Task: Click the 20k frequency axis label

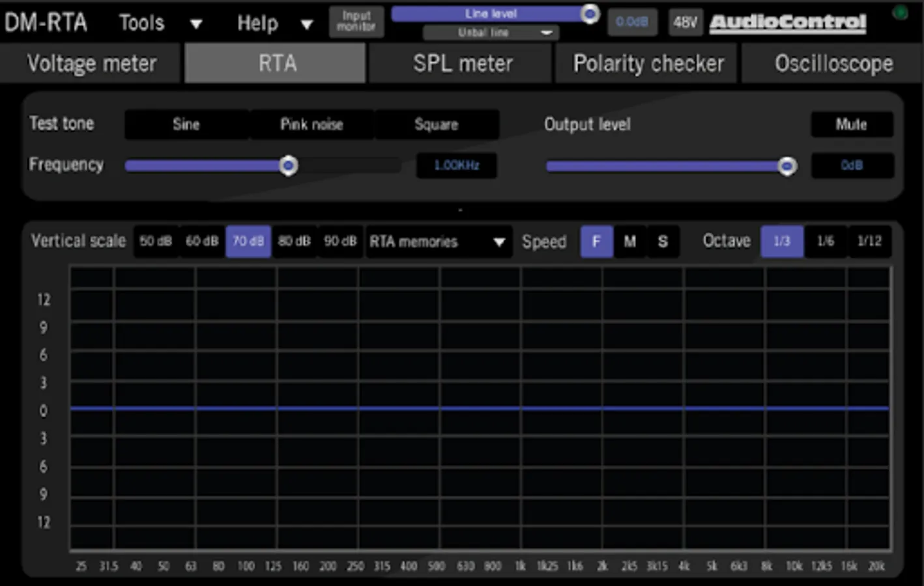Action: click(x=876, y=566)
